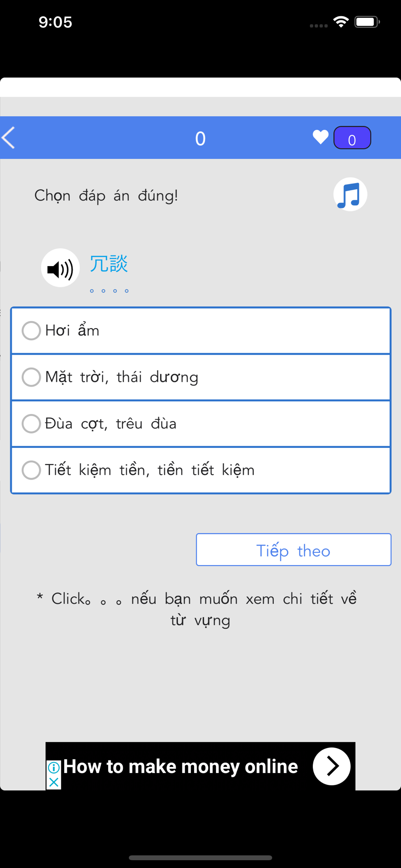
Task: Choose "Tiết kiệm tiền, tiền tiết kiệm" answer
Action: click(201, 470)
